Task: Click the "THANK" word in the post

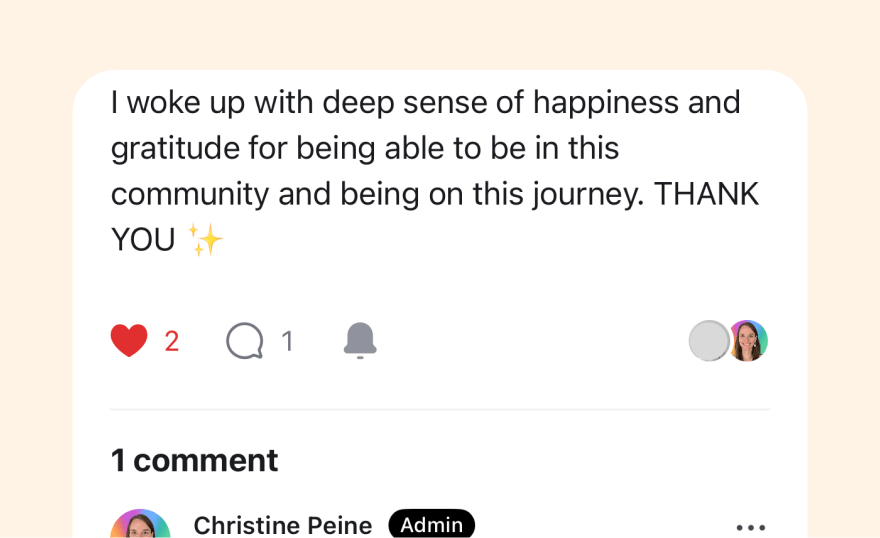Action: click(x=706, y=194)
